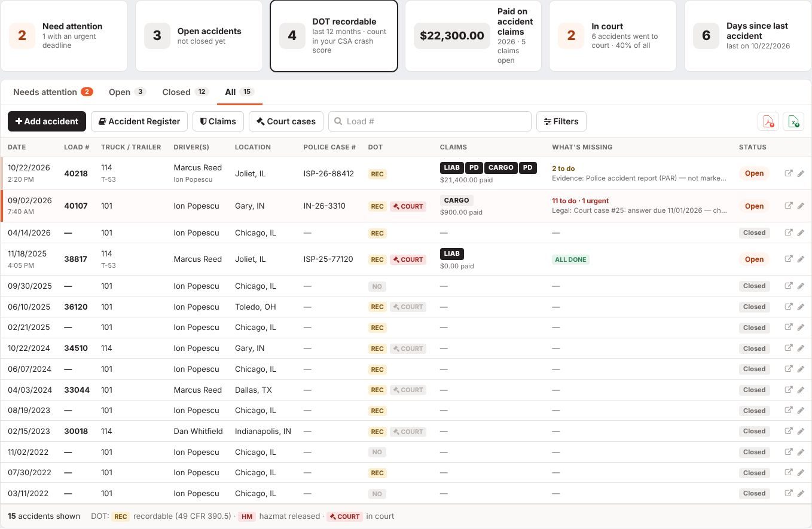Edit the load 34510 accident pencil icon
Screen dimensions: 812x529
click(x=801, y=348)
